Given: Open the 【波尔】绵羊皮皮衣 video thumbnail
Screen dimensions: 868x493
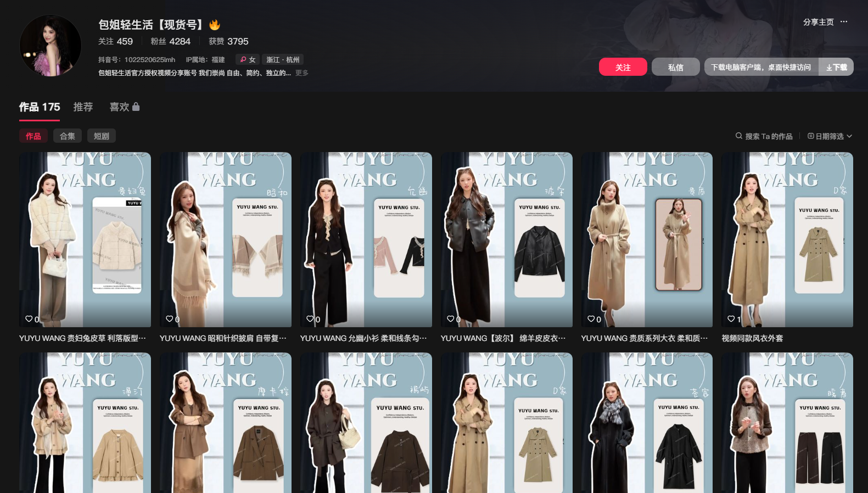Looking at the screenshot, I should click(x=507, y=239).
